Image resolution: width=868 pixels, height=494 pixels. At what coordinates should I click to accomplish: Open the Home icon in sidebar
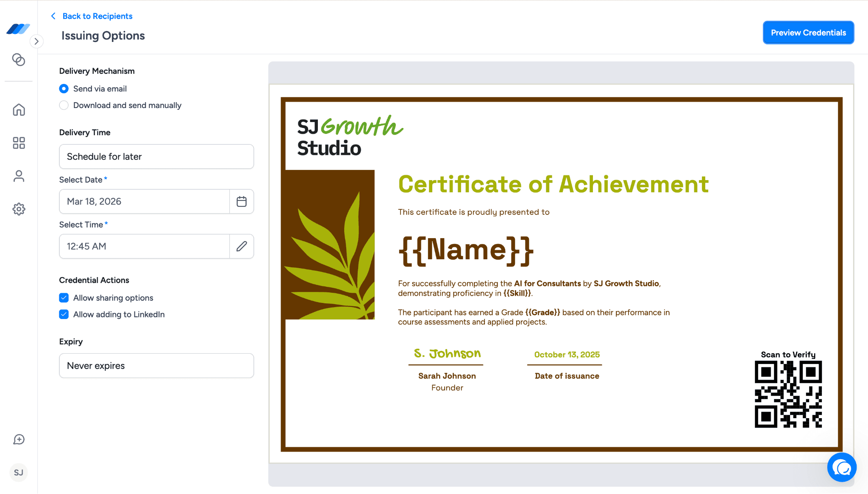(19, 110)
